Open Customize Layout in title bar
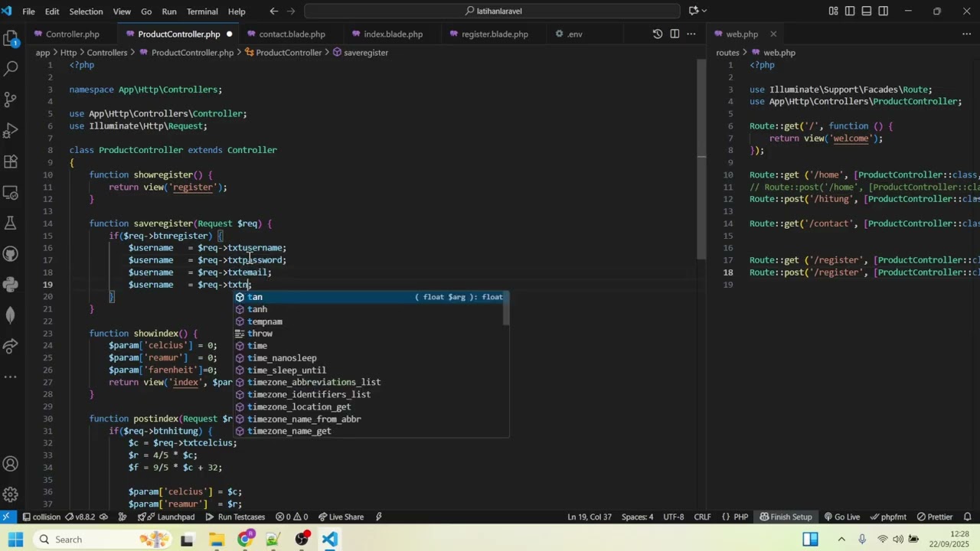The width and height of the screenshot is (980, 551). coord(833,11)
